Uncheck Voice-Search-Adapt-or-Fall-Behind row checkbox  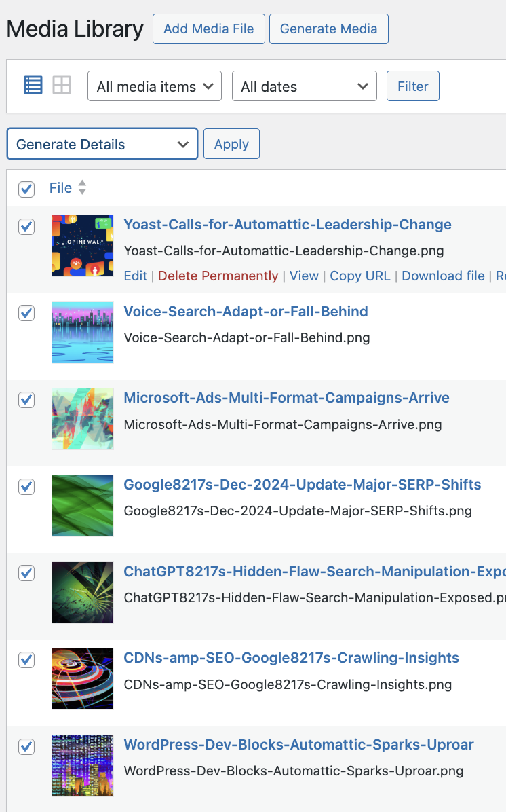(x=26, y=313)
